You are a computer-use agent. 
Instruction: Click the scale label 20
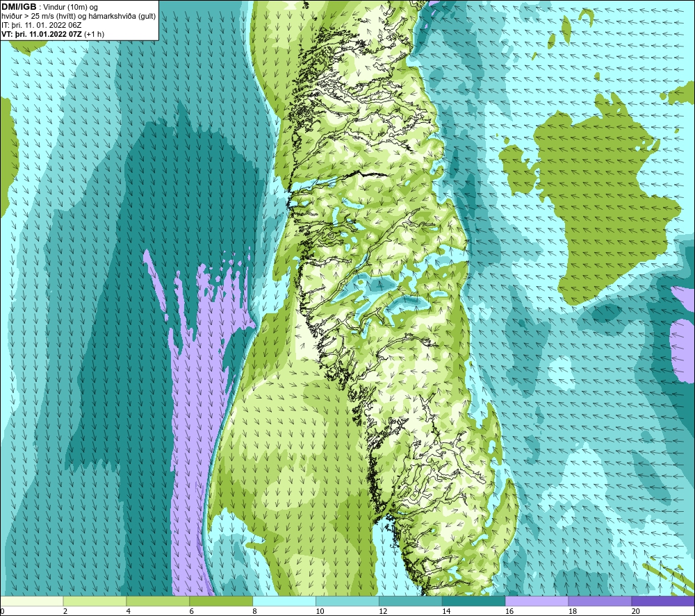pos(636,611)
